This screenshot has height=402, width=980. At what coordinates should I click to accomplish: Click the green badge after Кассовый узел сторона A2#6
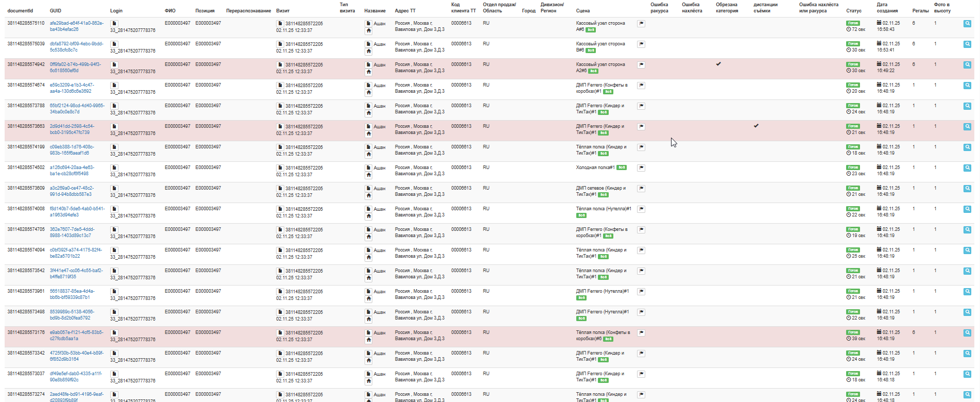click(593, 71)
